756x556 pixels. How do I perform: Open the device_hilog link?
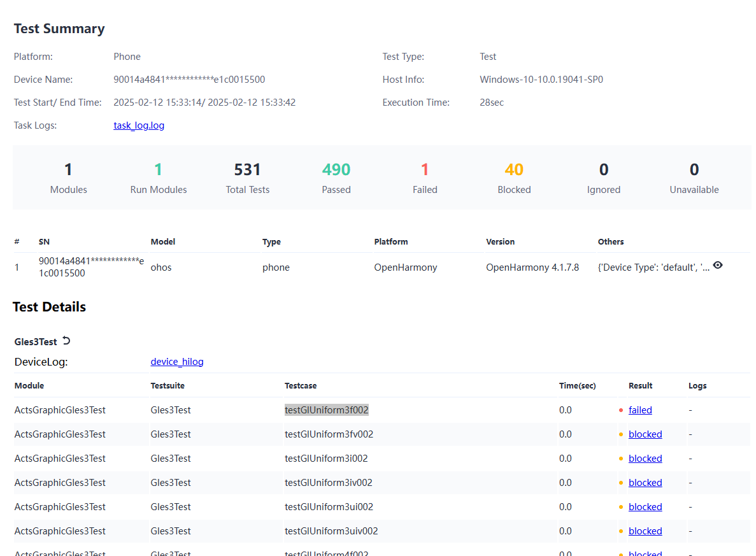tap(177, 362)
